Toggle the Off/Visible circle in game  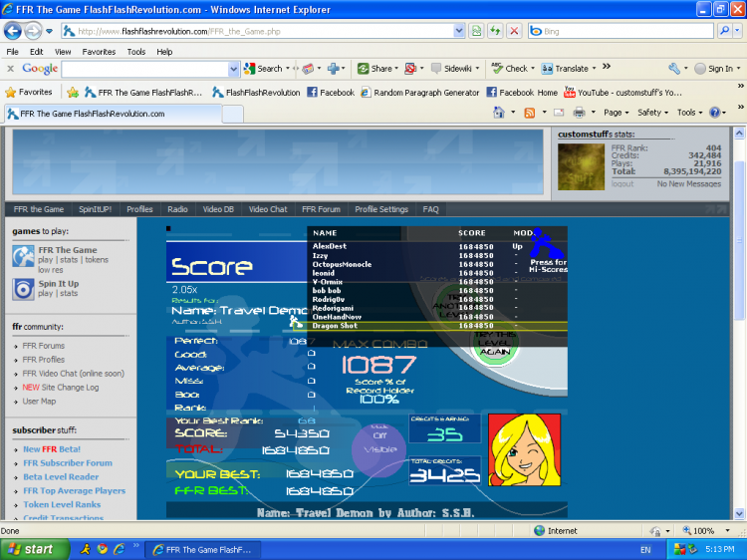[x=378, y=441]
